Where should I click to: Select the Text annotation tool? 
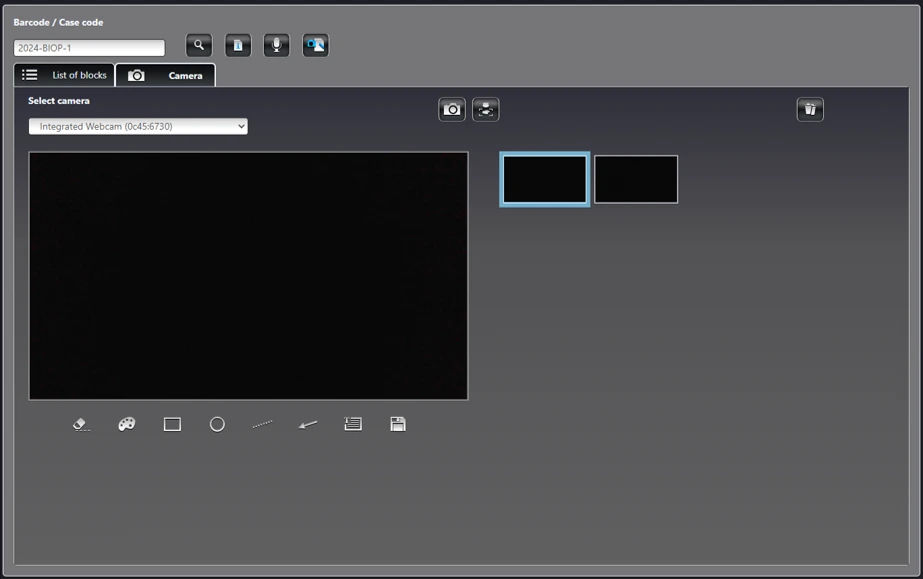click(x=353, y=424)
